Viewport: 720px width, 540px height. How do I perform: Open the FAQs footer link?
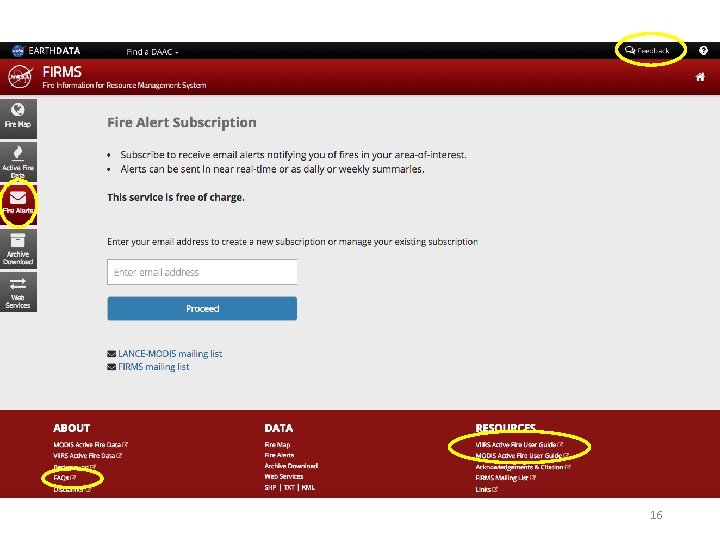64,478
